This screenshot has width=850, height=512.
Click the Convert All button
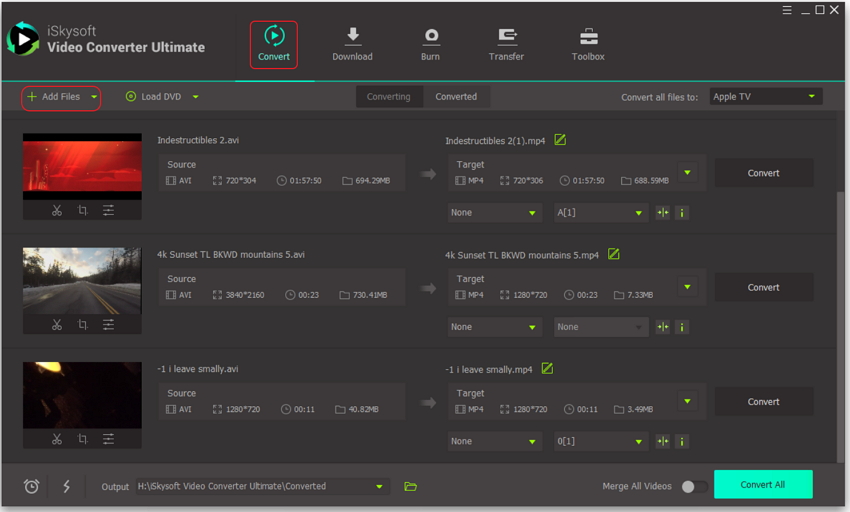click(762, 485)
